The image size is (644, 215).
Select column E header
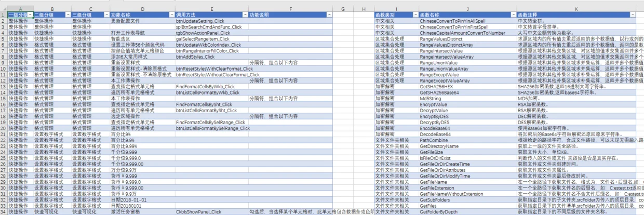click(212, 9)
